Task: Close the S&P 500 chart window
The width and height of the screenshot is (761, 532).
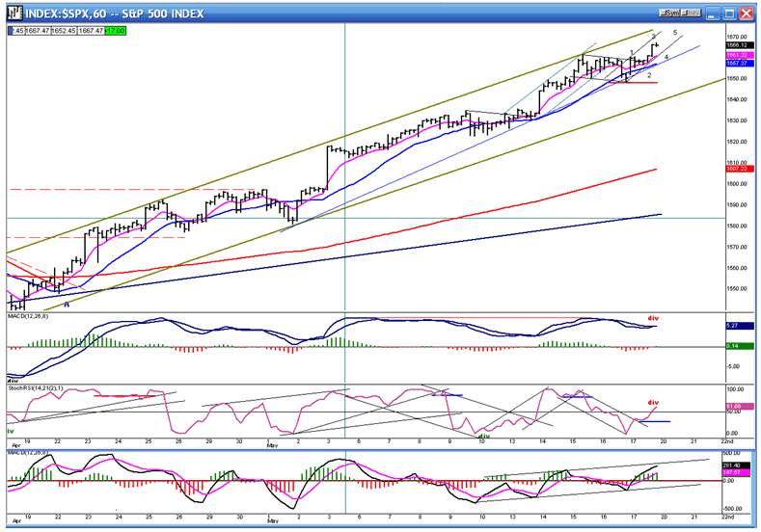Action: [746, 13]
